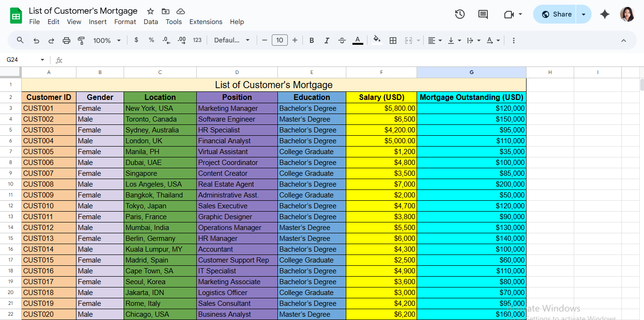Toggle bold formatting
Screen dimensions: 644x320
(x=311, y=41)
